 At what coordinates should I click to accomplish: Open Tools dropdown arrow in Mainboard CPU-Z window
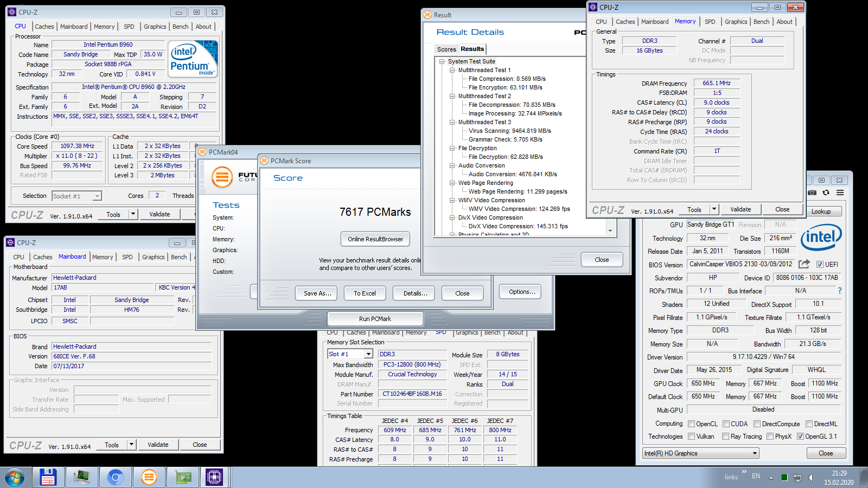tap(131, 445)
